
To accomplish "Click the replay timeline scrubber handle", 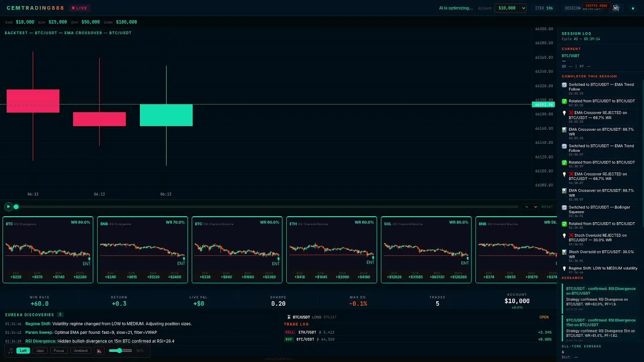I will (x=16, y=207).
